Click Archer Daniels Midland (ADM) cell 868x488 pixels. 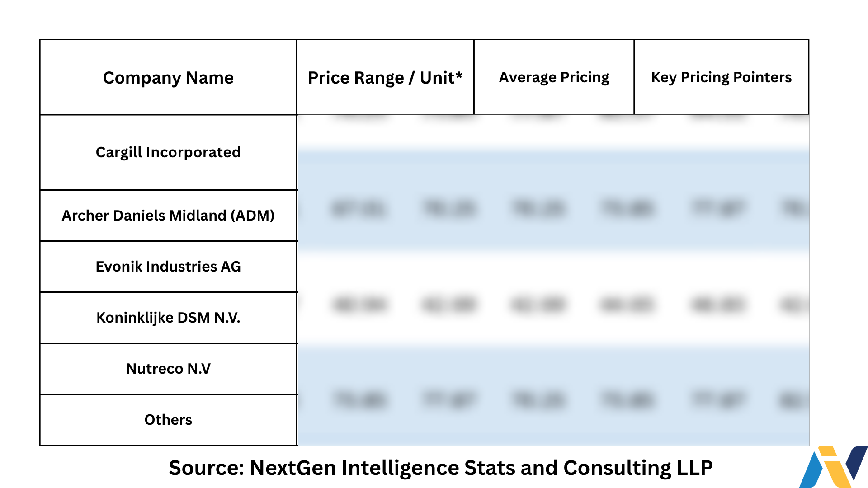click(x=168, y=216)
